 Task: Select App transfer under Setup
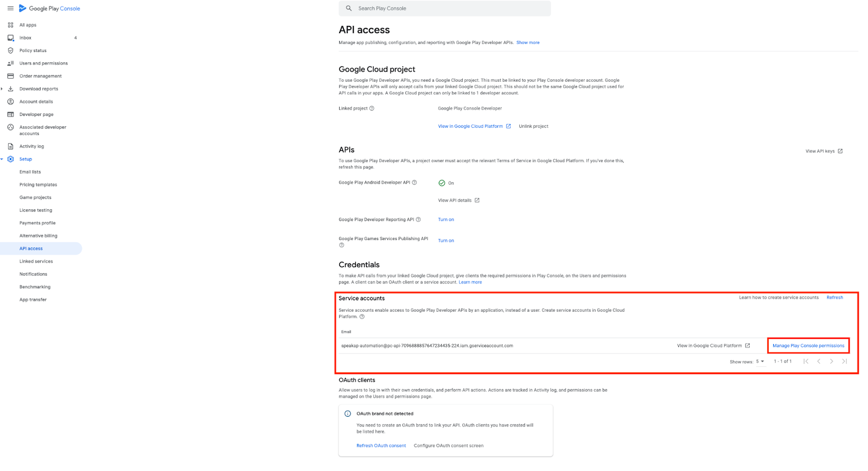pos(33,300)
